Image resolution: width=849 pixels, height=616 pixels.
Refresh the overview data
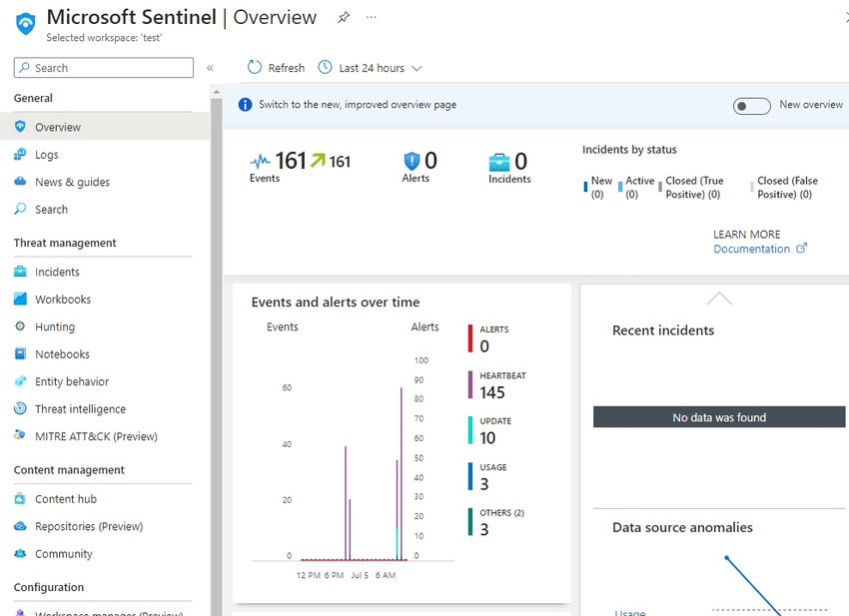275,67
